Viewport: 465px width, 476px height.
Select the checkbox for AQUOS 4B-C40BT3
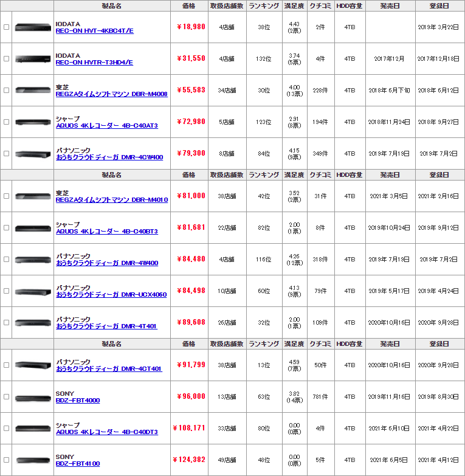coord(6,228)
